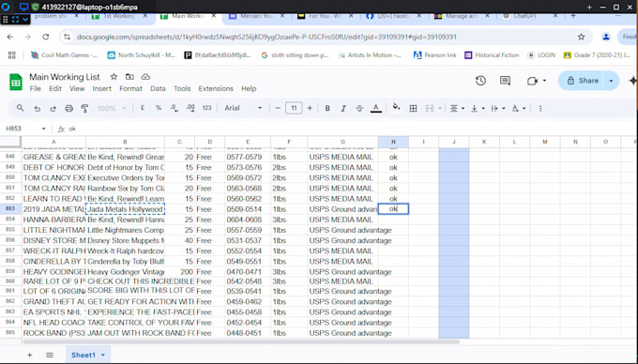Star the Main Working List document
The width and height of the screenshot is (638, 364).
tap(114, 77)
